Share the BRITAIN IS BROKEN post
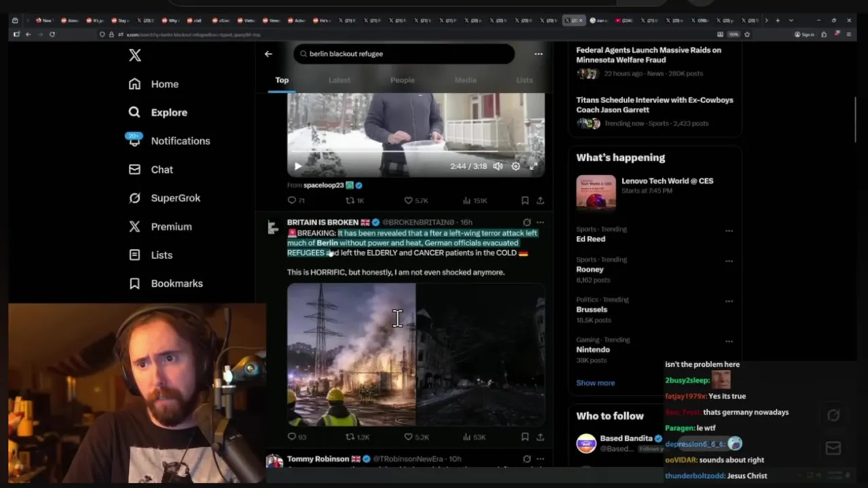Image resolution: width=868 pixels, height=488 pixels. tap(540, 437)
